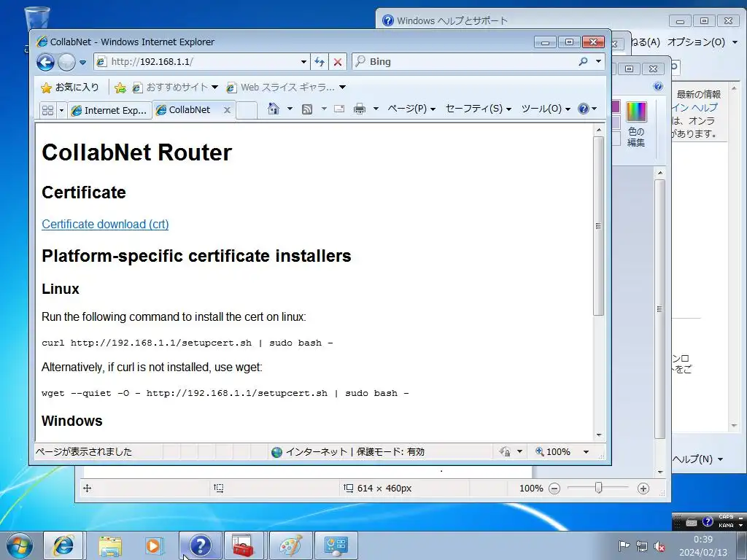Open ヘルプ(N) dropdown in Help window
Image resolution: width=747 pixels, height=560 pixels.
click(698, 459)
